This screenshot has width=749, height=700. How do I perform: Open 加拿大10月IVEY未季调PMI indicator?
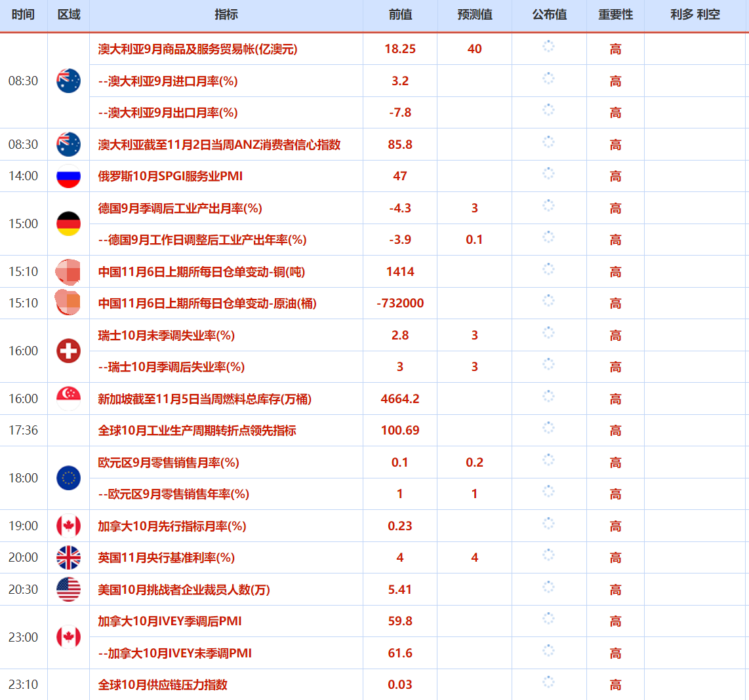coord(175,653)
